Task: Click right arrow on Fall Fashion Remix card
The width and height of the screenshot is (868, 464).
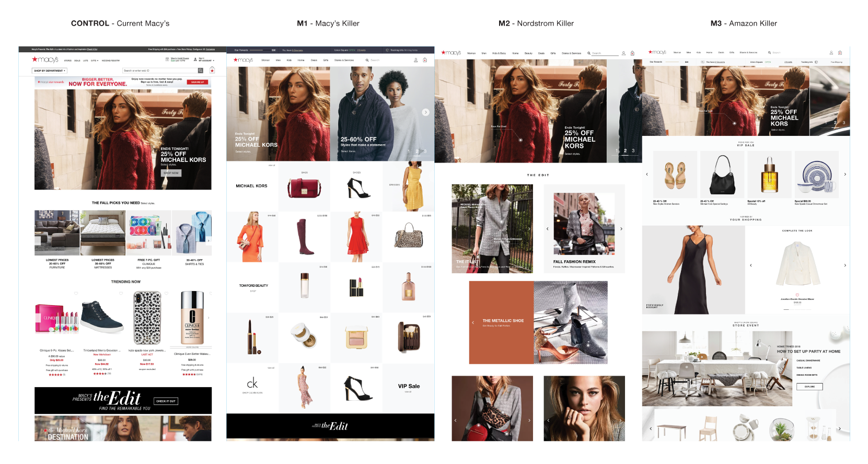Action: (621, 229)
